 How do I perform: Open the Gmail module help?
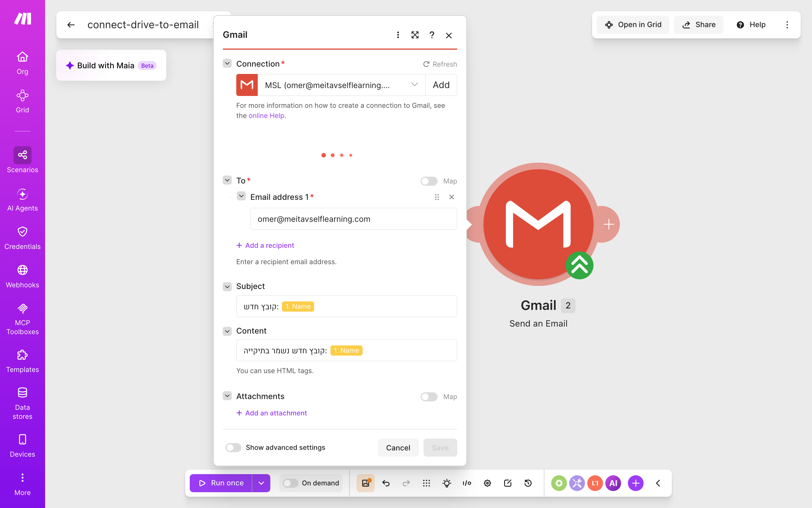(432, 35)
